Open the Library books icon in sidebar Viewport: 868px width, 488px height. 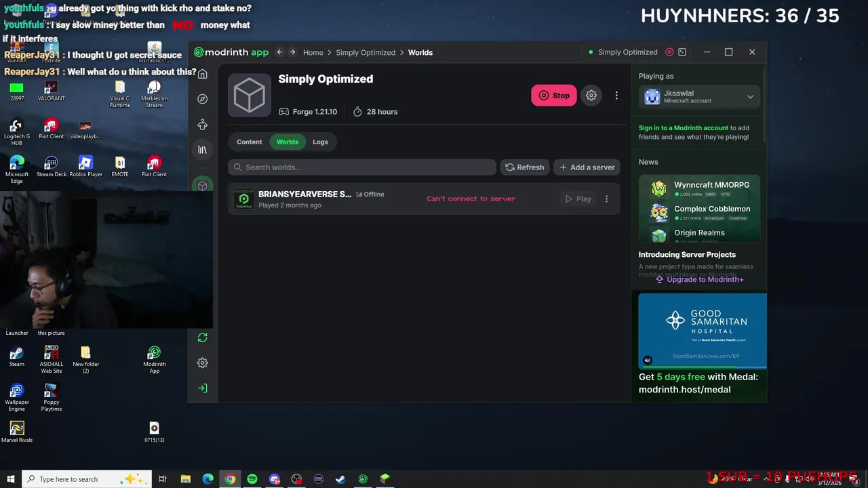point(202,150)
